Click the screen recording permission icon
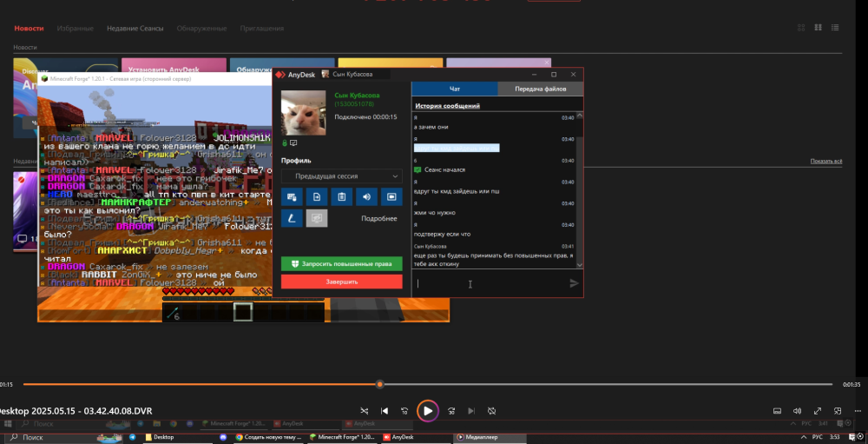The height and width of the screenshot is (444, 868). pos(392,196)
